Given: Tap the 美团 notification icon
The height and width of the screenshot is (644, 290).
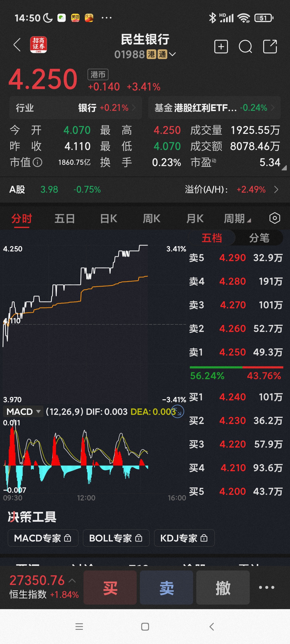Looking at the screenshot, I should pyautogui.click(x=75, y=18).
